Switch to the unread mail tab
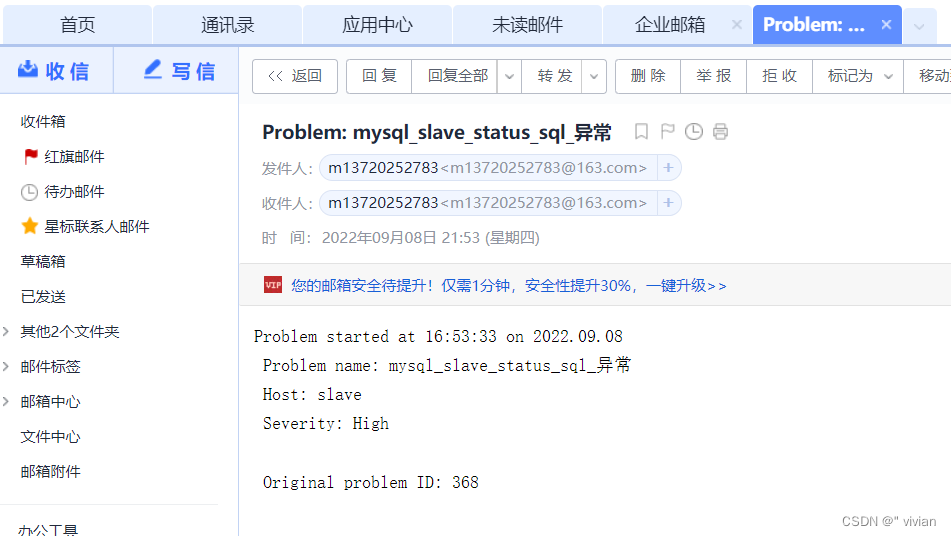951x536 pixels. [x=528, y=25]
